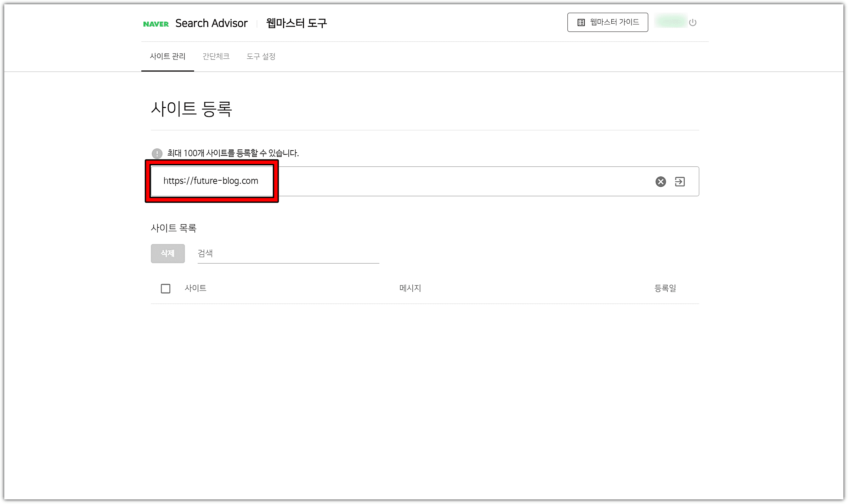Image resolution: width=848 pixels, height=504 pixels.
Task: Switch to the 간단체크 tab
Action: coord(216,56)
